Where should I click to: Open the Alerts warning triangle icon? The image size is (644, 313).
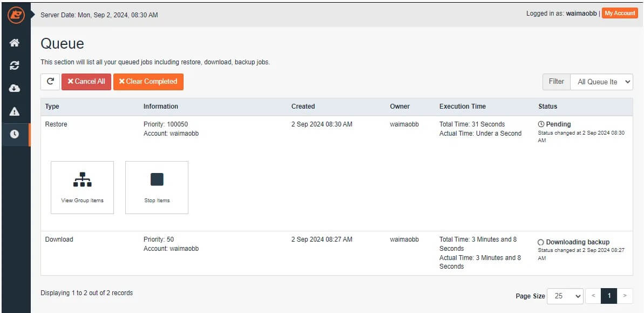(15, 111)
